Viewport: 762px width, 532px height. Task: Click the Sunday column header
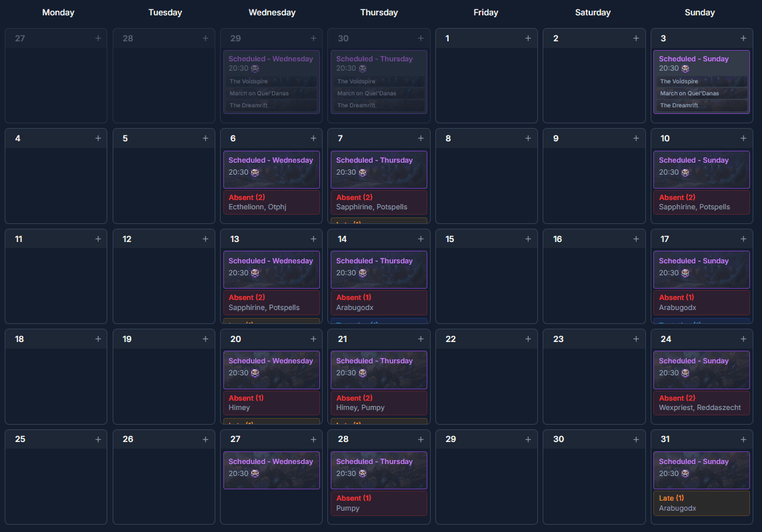699,13
